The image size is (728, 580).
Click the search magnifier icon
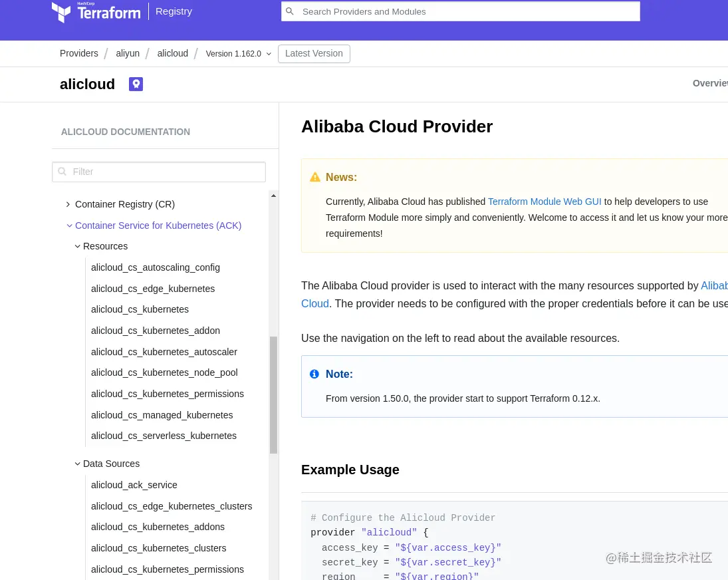(x=290, y=11)
